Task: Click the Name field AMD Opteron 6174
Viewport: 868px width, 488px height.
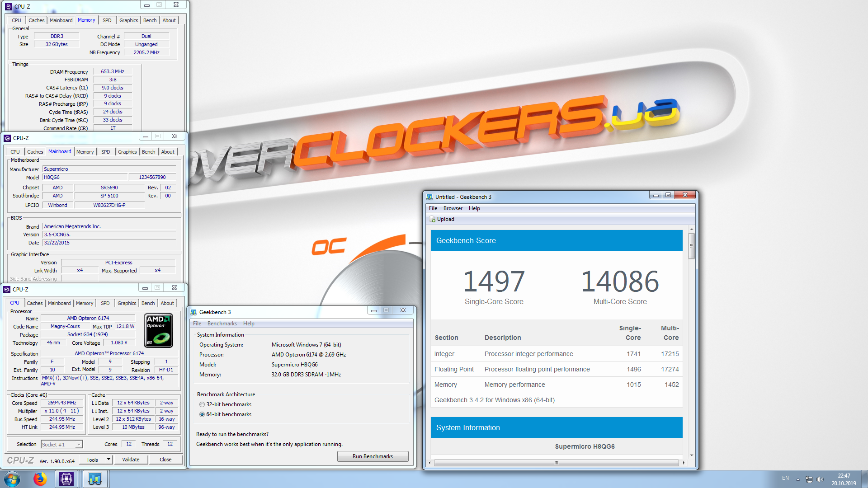Action: coord(88,318)
